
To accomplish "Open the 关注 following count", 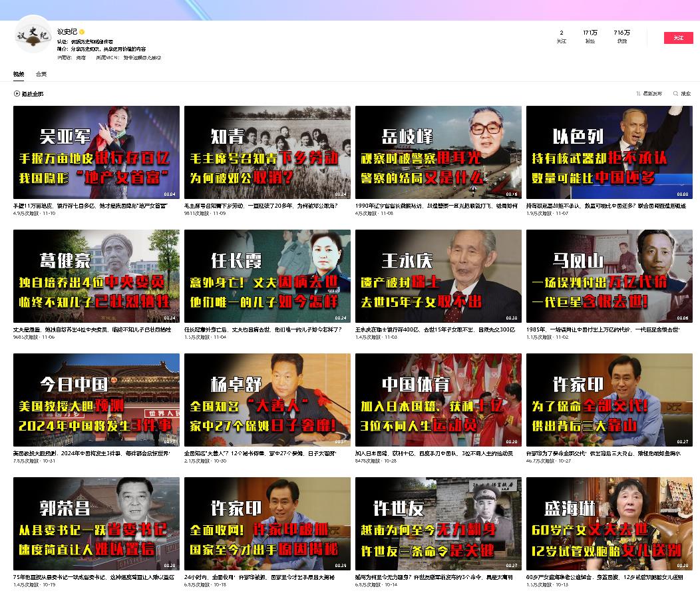I will click(561, 37).
